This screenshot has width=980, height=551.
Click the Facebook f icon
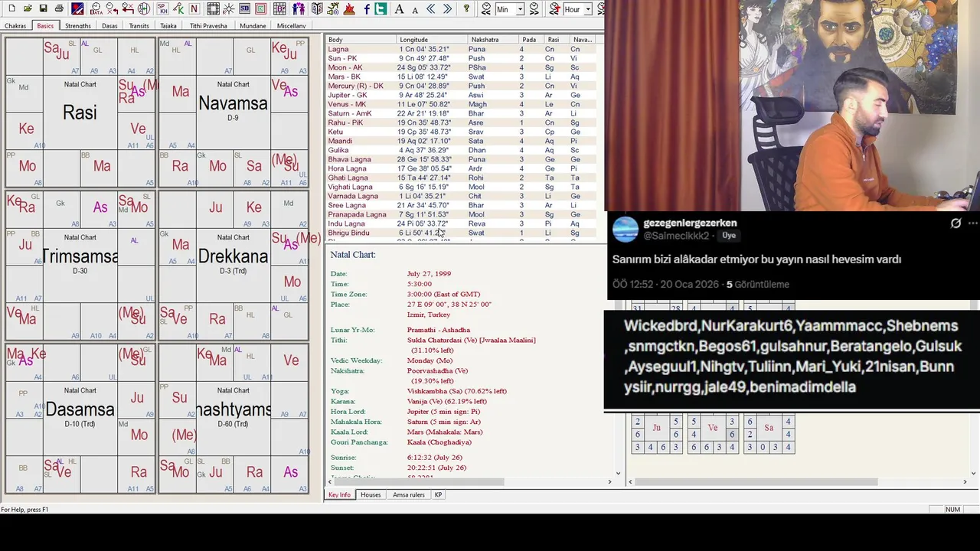point(367,8)
